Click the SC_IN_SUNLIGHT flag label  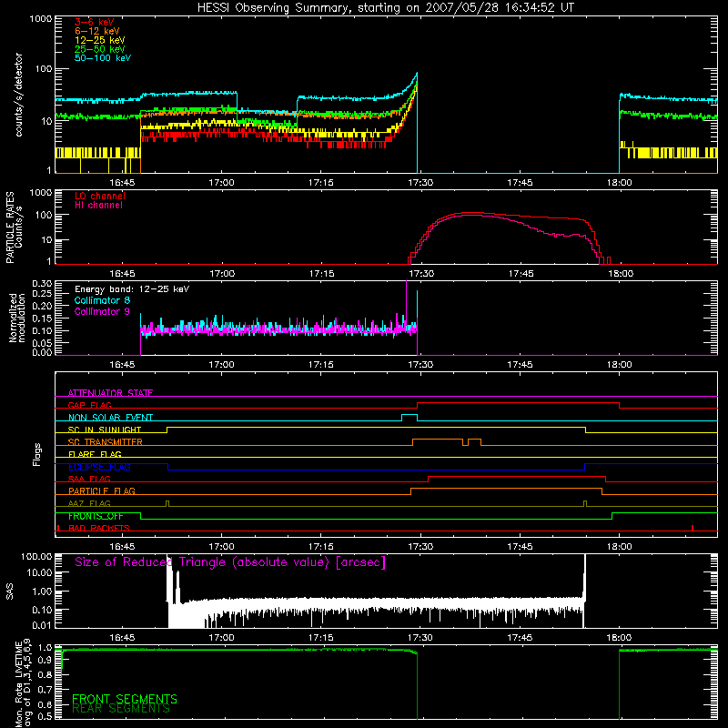pyautogui.click(x=105, y=430)
